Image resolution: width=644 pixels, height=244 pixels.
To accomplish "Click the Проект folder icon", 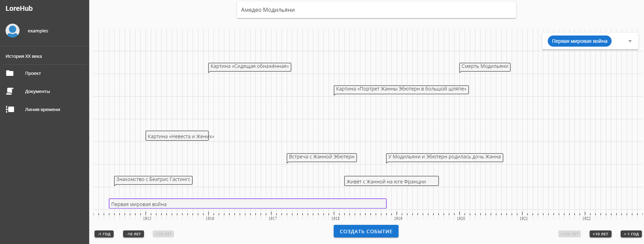I will (10, 73).
